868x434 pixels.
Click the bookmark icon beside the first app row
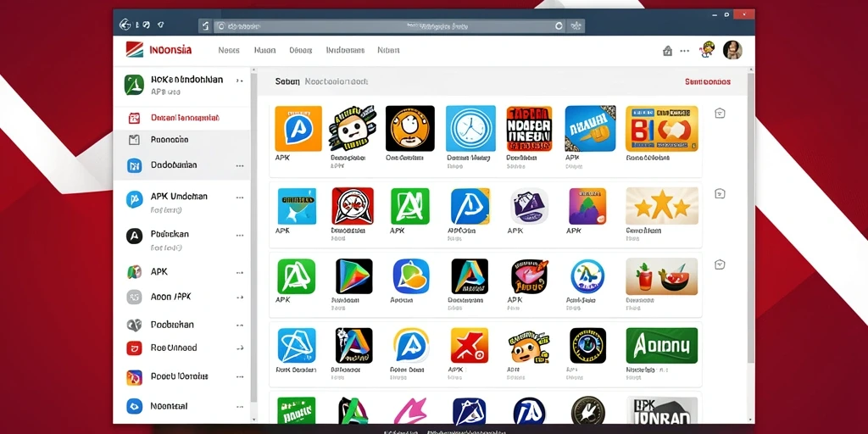720,114
